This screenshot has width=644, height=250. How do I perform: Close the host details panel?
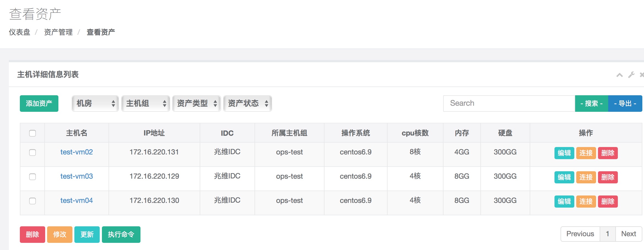642,75
